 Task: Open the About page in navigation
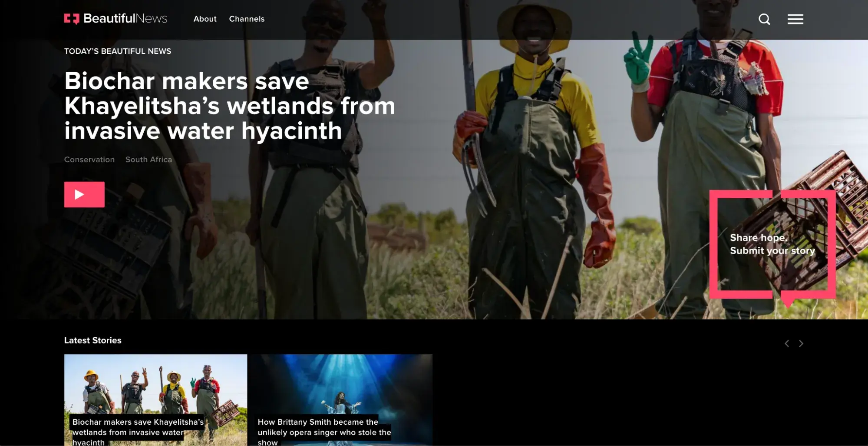[205, 19]
